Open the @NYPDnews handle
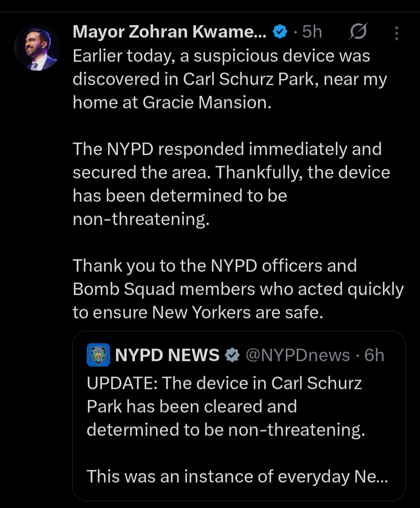Viewport: 420px width, 508px height. [x=297, y=355]
